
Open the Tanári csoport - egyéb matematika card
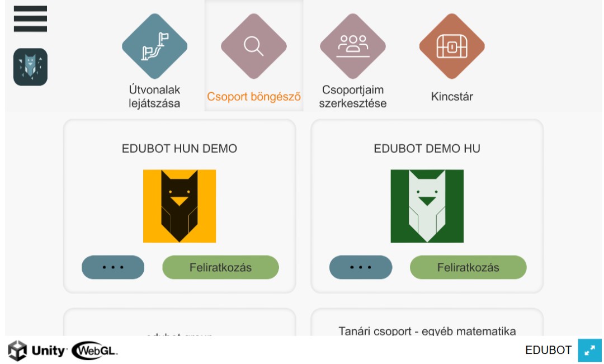[x=427, y=323]
